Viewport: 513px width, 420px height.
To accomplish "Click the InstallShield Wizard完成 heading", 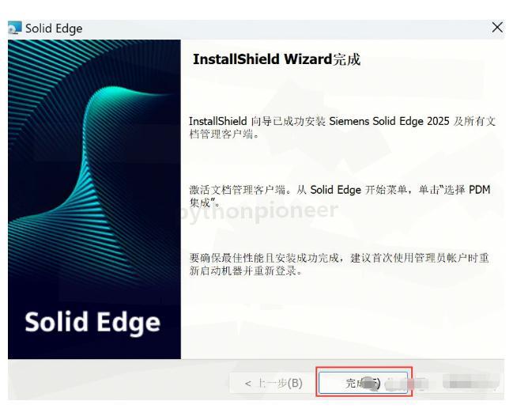I will 277,59.
